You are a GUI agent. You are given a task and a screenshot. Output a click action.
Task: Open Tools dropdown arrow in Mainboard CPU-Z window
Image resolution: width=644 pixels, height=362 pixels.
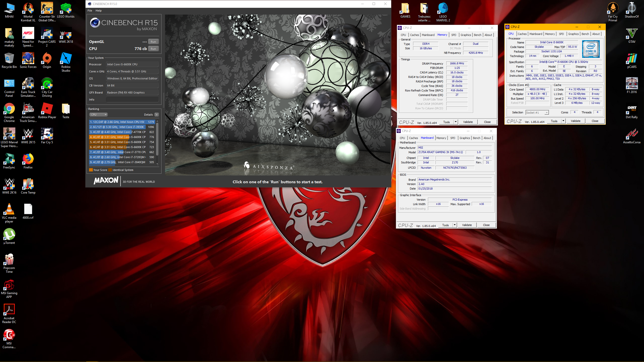[x=455, y=225]
